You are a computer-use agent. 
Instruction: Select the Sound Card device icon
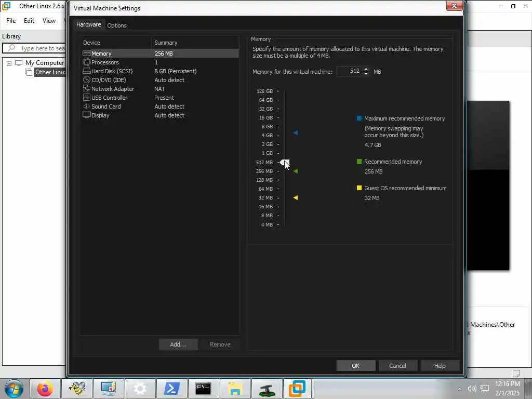87,106
